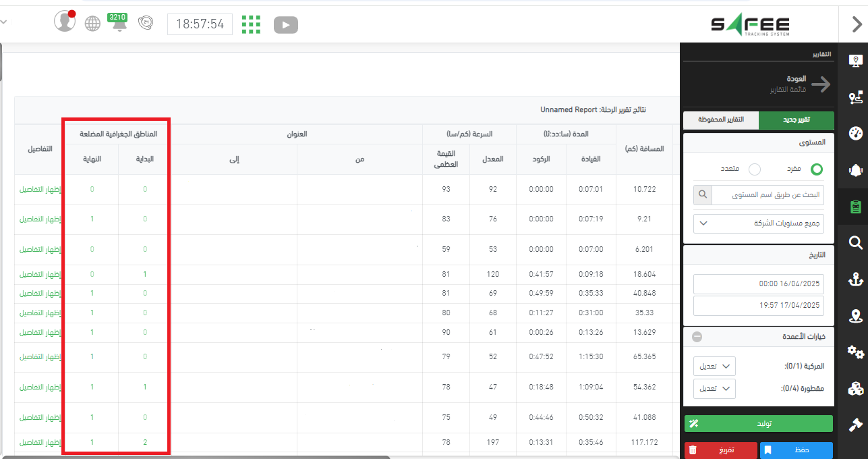
Task: Click the globe language icon
Action: (92, 24)
